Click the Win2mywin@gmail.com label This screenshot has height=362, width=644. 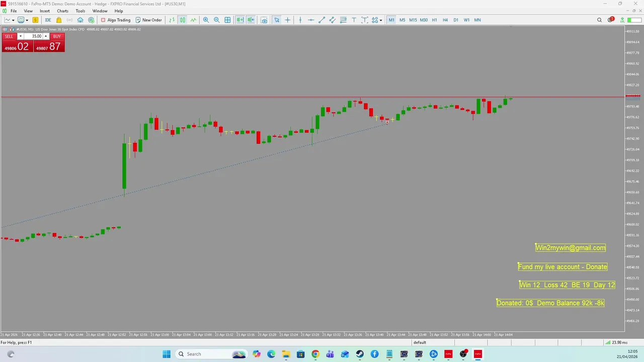coord(571,247)
